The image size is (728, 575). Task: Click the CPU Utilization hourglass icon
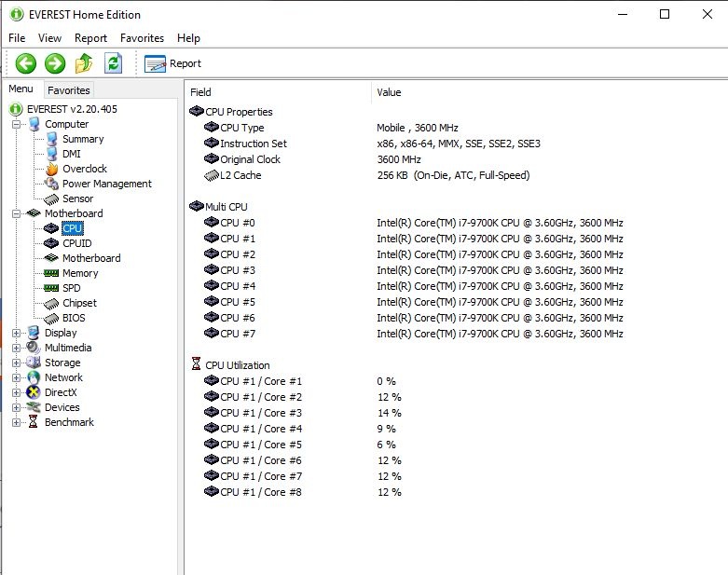coord(197,363)
